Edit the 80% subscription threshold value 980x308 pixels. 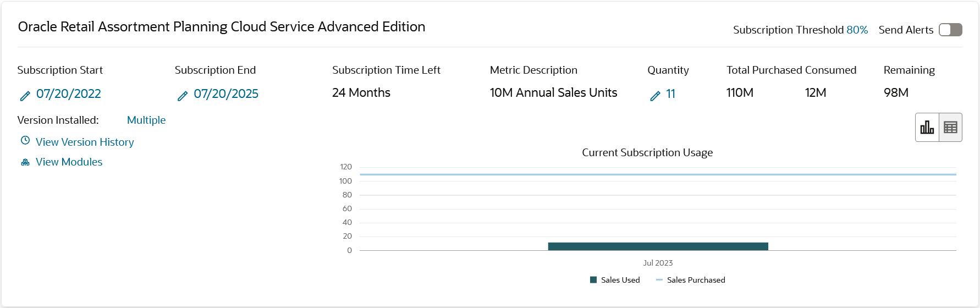[x=857, y=30]
